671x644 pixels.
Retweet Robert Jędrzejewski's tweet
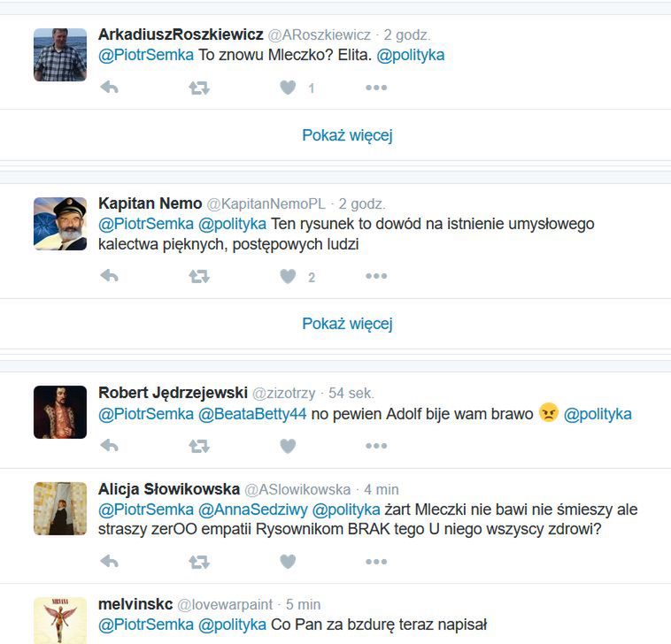(x=199, y=446)
